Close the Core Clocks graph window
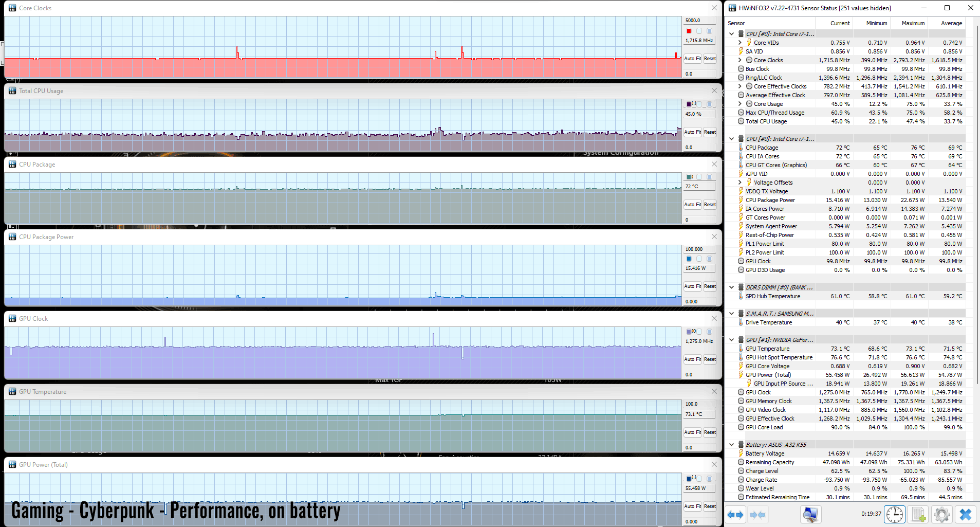The height and width of the screenshot is (527, 980). 714,8
